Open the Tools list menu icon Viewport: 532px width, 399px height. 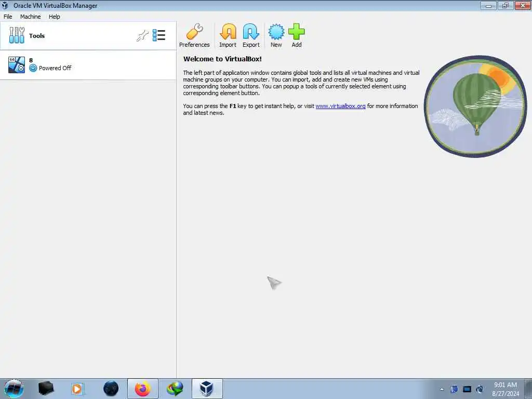coord(159,35)
